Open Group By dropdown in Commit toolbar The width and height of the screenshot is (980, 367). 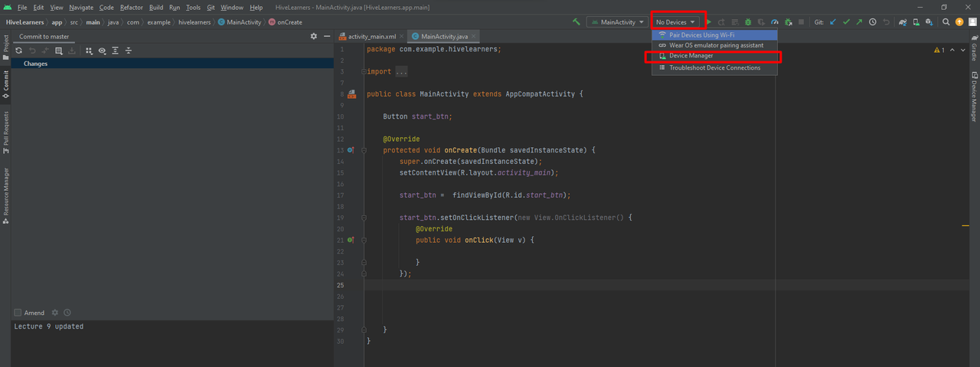[x=89, y=51]
